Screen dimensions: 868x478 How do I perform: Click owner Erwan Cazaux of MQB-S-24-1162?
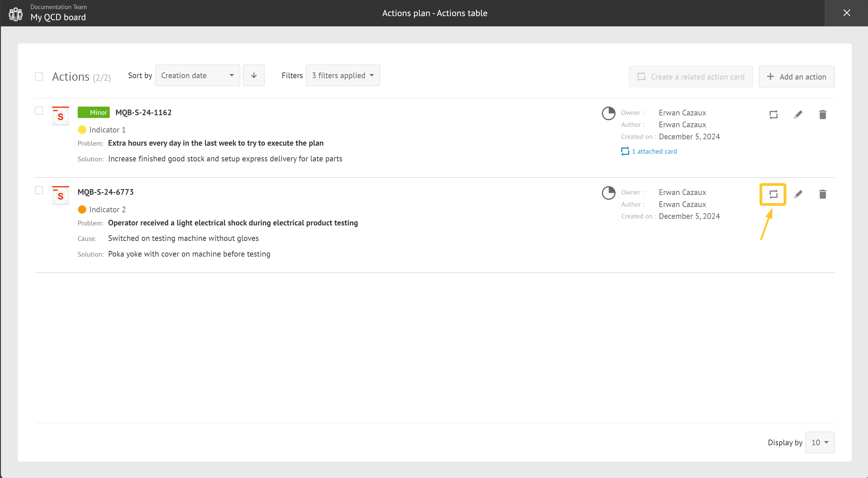682,113
